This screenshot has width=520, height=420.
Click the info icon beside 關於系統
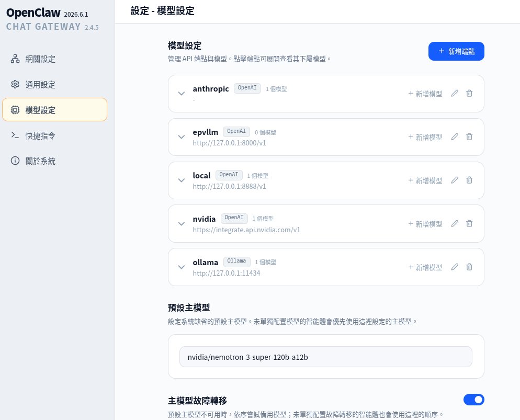click(15, 161)
